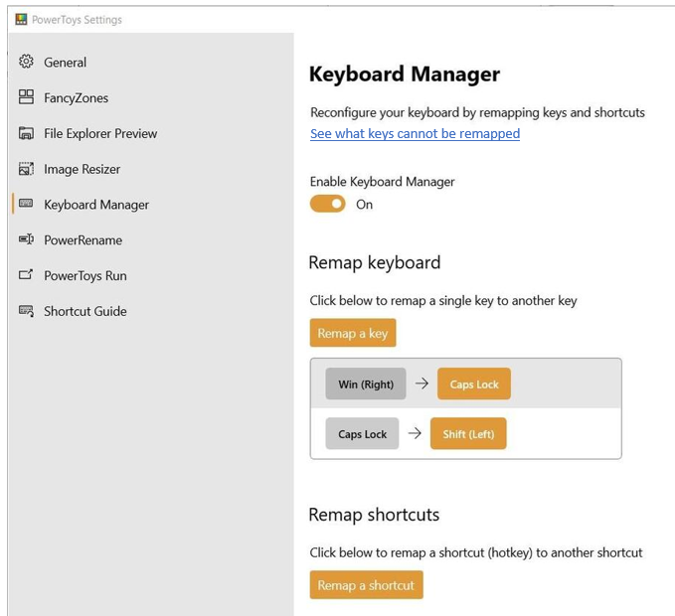Click the 'Enable Keyboard Manager' label
The image size is (675, 616).
pos(383,182)
